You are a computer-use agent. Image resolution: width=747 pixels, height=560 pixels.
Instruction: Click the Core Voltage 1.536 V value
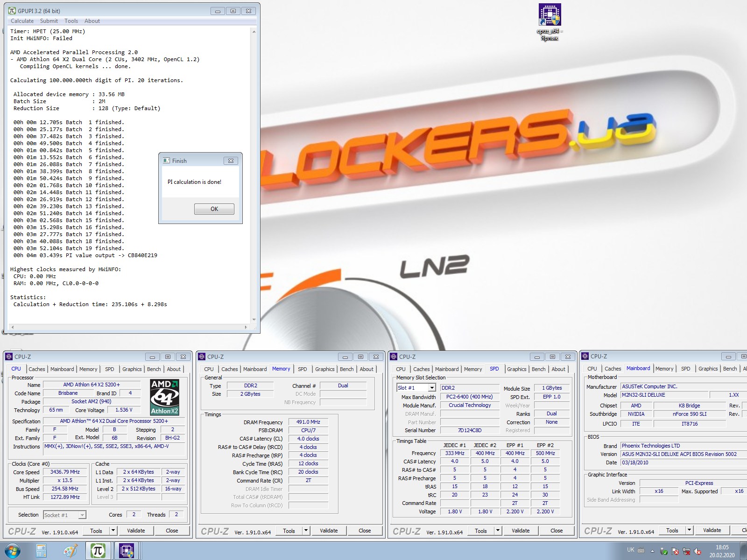pyautogui.click(x=124, y=410)
